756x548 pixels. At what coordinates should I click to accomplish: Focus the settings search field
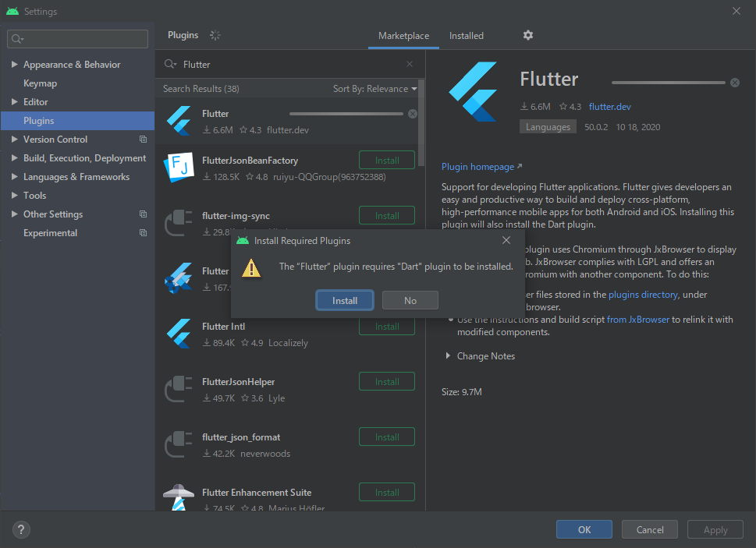[77, 39]
